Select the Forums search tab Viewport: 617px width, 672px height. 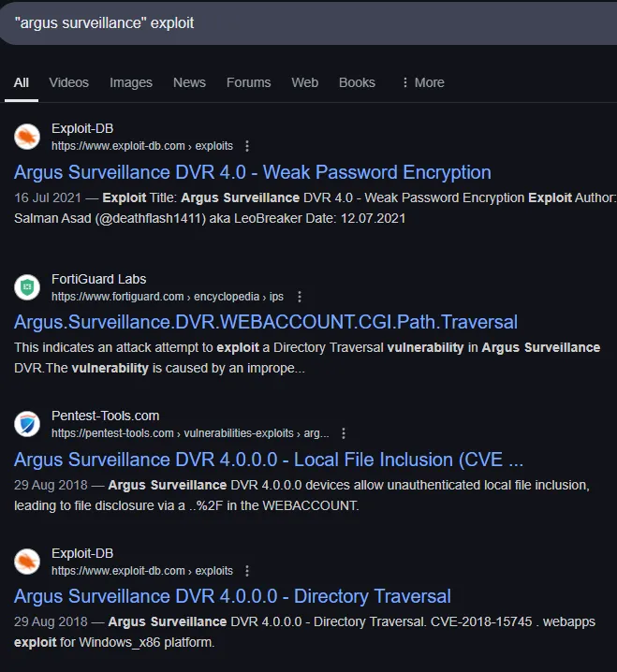pos(248,82)
